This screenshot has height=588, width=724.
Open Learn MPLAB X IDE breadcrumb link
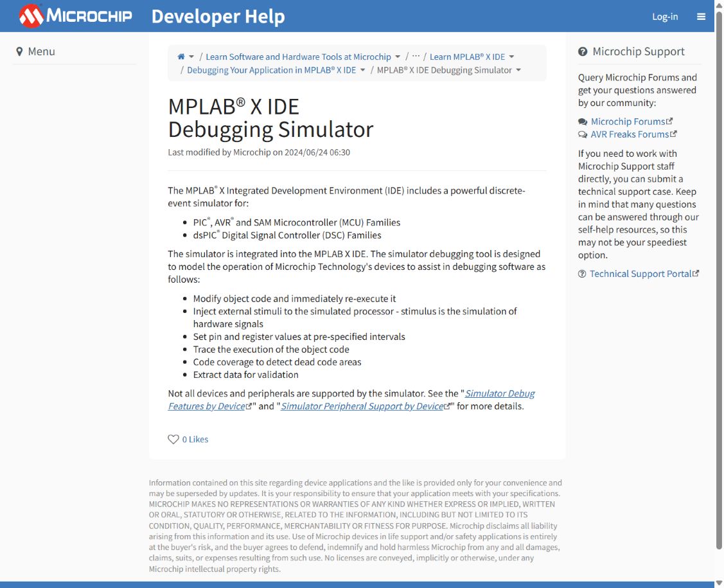(467, 57)
